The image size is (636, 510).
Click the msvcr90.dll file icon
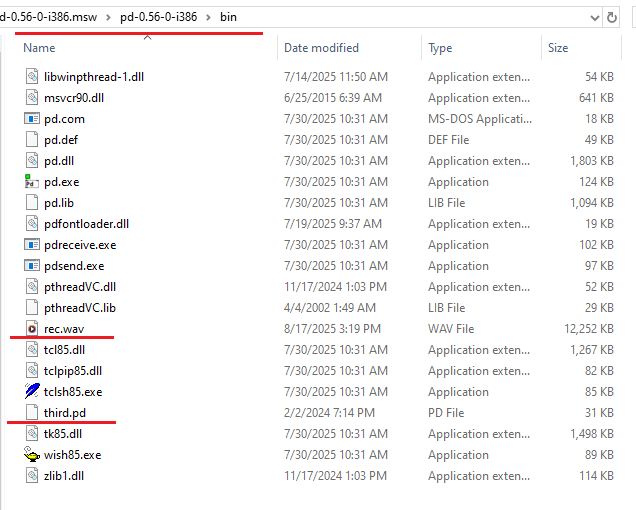coord(32,97)
